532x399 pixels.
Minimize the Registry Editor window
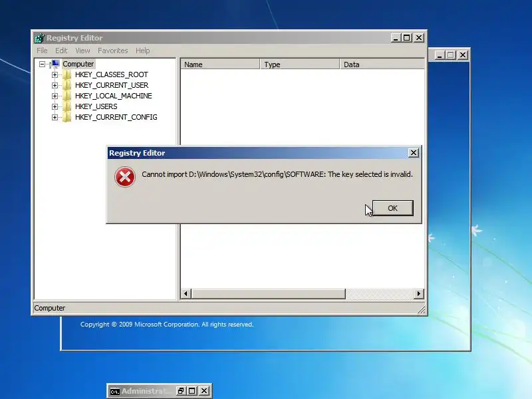[x=395, y=38]
